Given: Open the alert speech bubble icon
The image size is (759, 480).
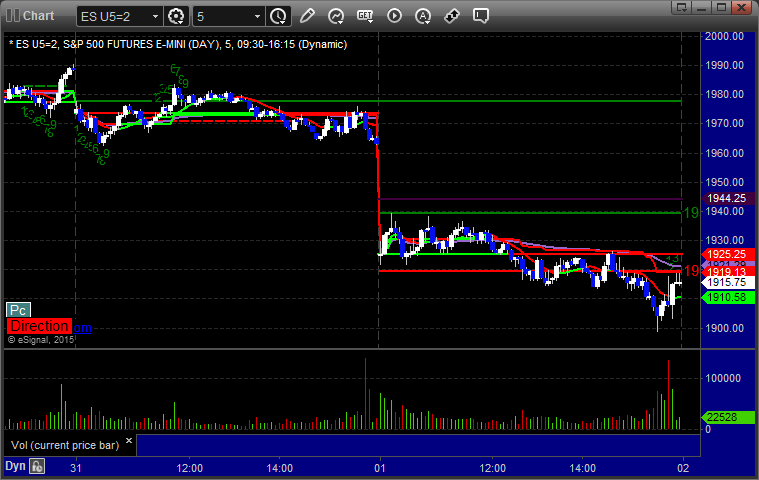Looking at the screenshot, I should coord(481,16).
